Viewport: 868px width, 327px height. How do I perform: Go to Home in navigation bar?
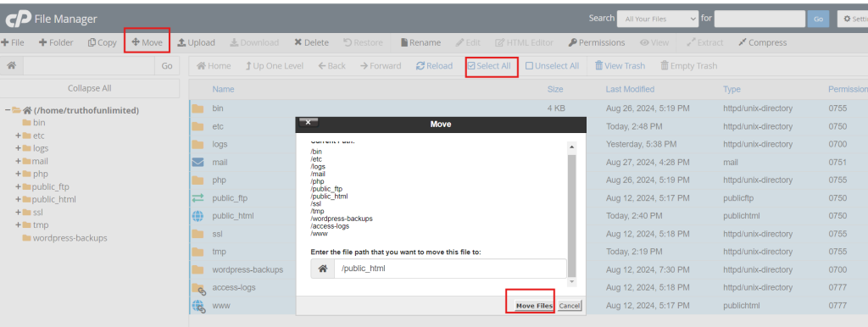click(214, 66)
